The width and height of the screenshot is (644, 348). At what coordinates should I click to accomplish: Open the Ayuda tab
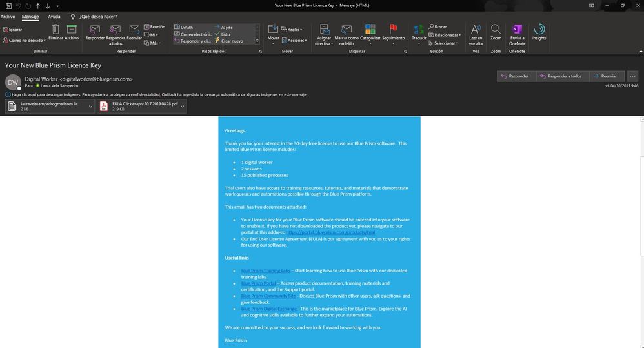point(54,17)
